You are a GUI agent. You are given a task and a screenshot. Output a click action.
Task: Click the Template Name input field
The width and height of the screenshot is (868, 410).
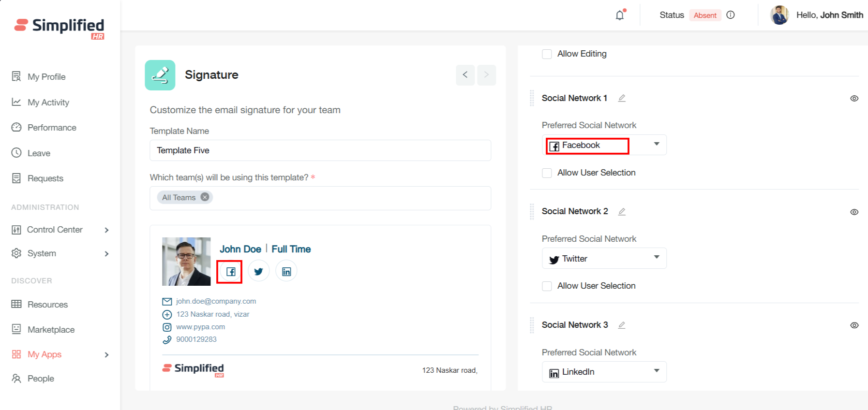click(320, 150)
